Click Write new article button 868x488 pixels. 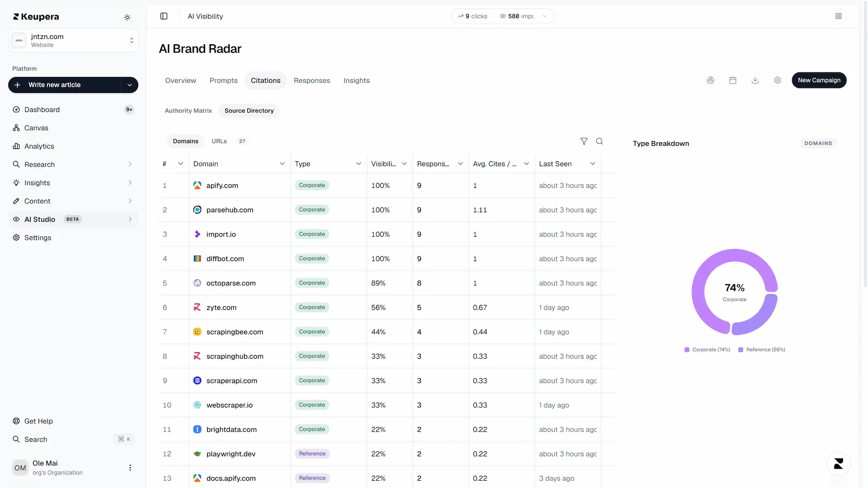click(x=65, y=85)
